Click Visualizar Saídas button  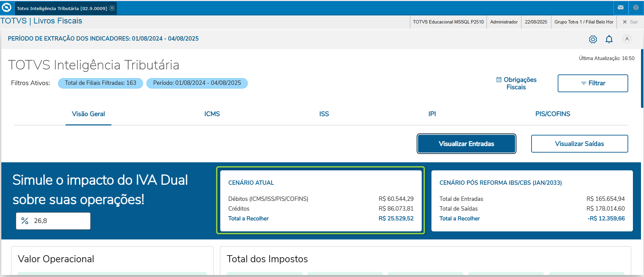(x=580, y=144)
